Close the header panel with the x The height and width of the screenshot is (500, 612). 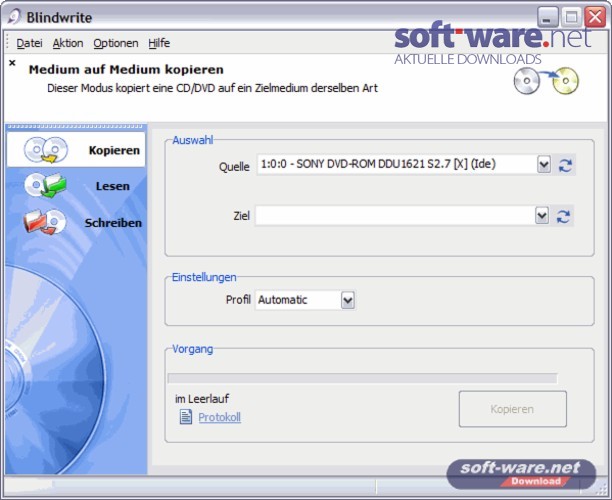pos(12,62)
